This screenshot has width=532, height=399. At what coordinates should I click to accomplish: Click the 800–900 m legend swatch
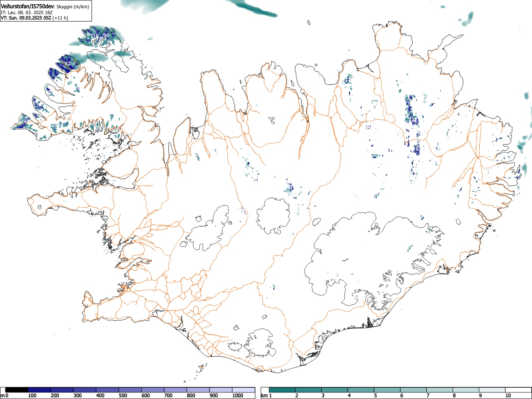pyautogui.click(x=198, y=390)
